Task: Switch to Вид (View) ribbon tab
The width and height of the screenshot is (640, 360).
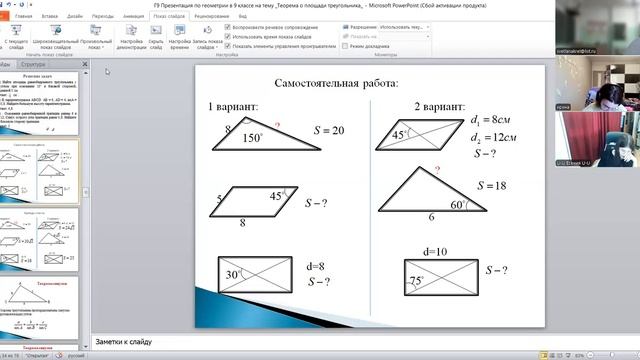Action: [242, 16]
